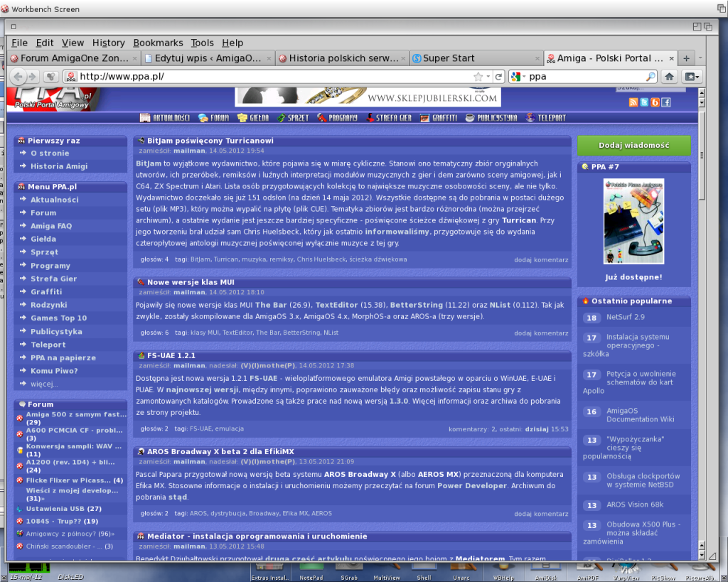The height and width of the screenshot is (582, 728).
Task: Bookmark this page with the star icon
Action: click(x=478, y=77)
